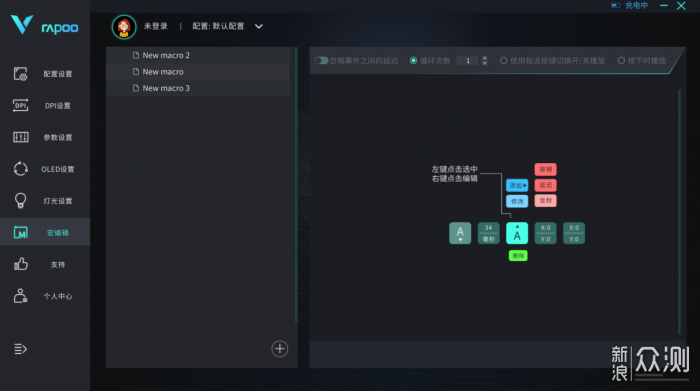Switch to the 宏编辑 tab

click(45, 232)
